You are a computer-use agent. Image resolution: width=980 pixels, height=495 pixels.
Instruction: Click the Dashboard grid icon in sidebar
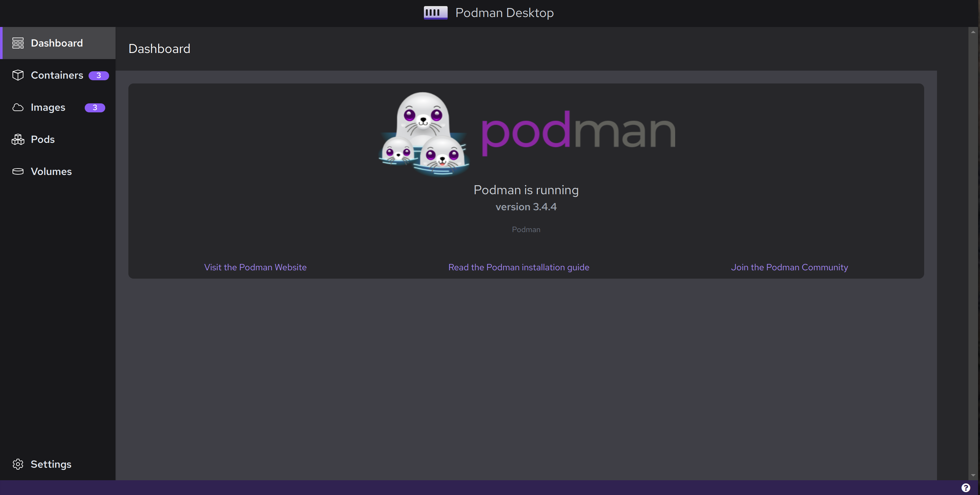pos(18,43)
